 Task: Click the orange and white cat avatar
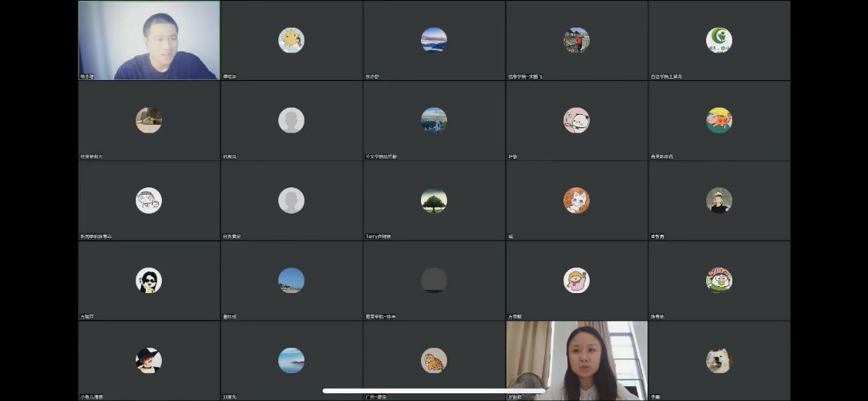pyautogui.click(x=577, y=200)
